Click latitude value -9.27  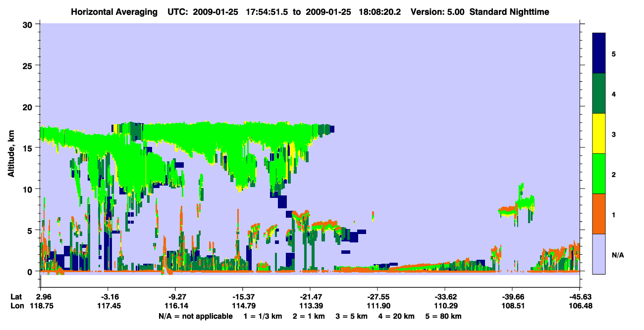175,297
